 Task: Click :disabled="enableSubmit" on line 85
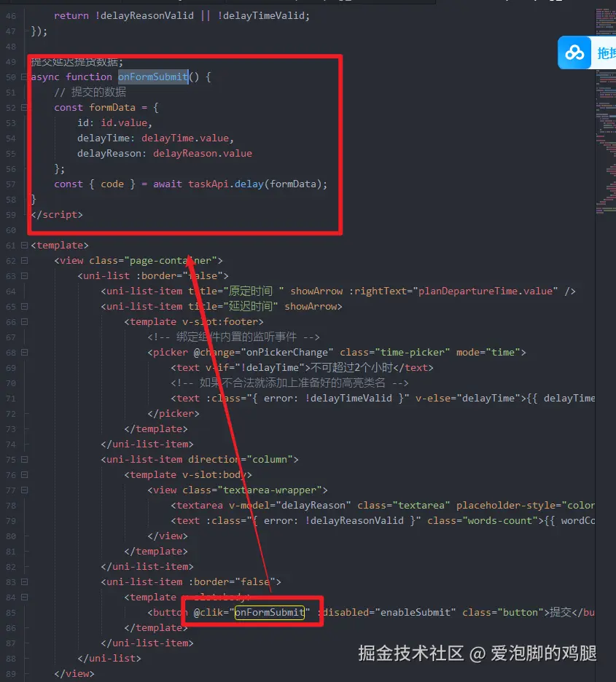pos(386,612)
